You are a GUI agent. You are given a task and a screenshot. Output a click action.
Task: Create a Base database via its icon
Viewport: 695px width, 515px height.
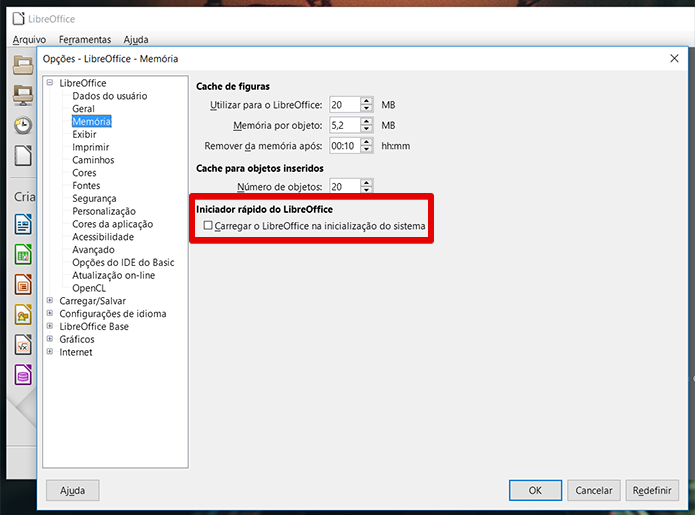tap(23, 375)
